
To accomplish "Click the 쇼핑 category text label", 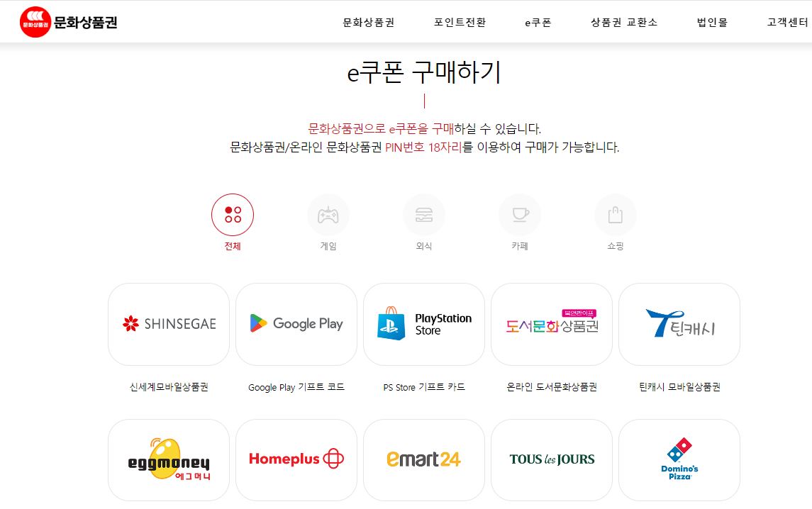I will coord(616,246).
